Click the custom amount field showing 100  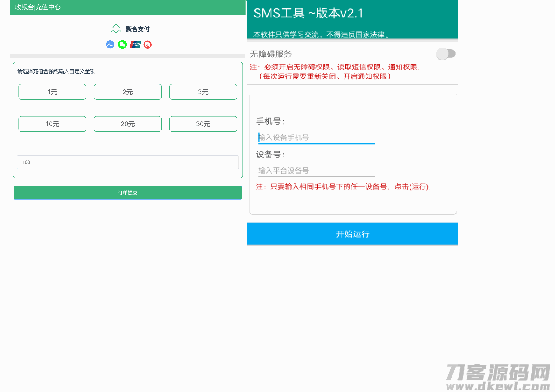click(128, 162)
